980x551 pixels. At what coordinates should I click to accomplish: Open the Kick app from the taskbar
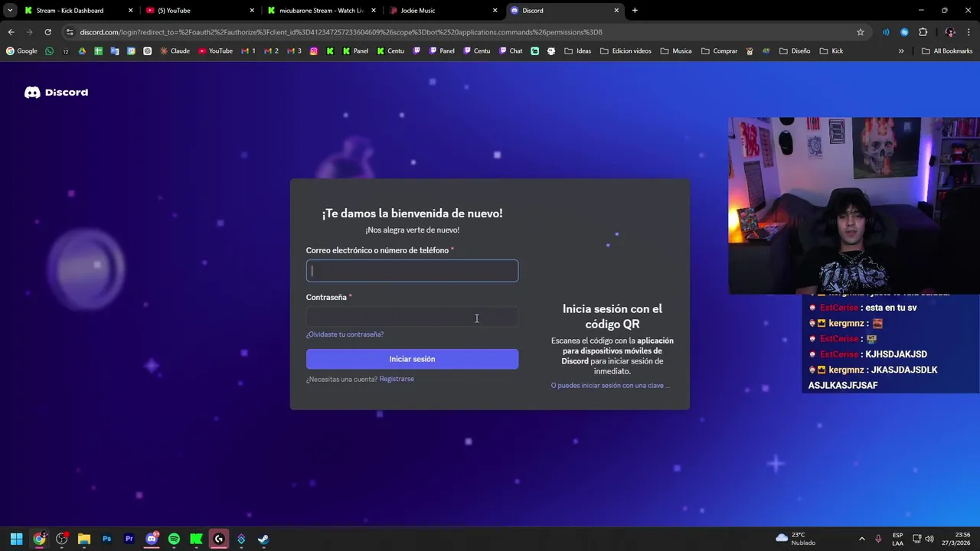[196, 539]
